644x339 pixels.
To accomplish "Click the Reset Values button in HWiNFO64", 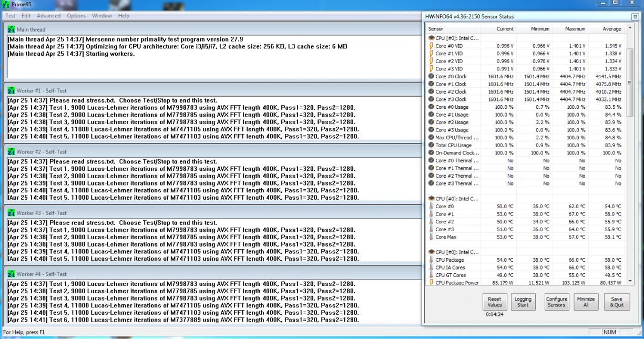I will [494, 301].
